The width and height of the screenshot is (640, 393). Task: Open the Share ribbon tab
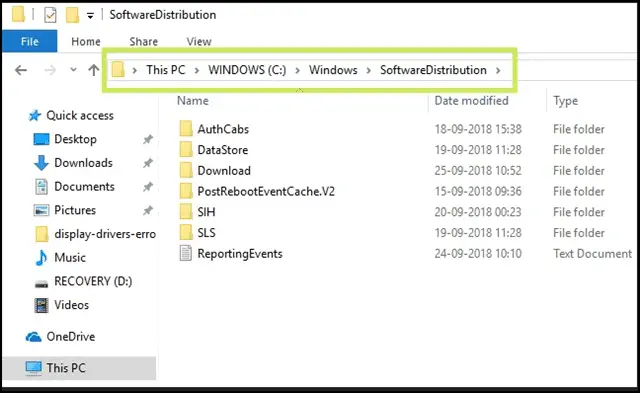click(x=143, y=42)
